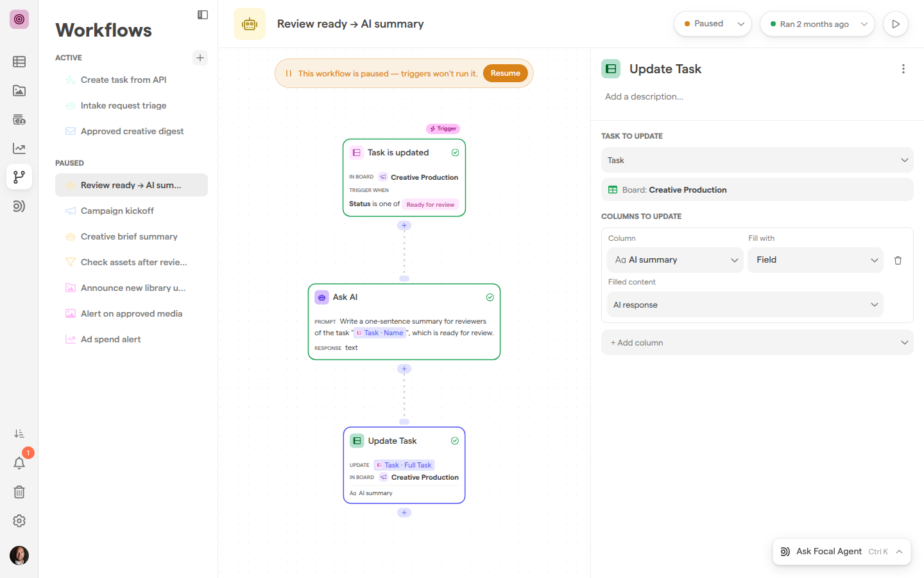Select the Update Task node on canvas
924x578 pixels.
point(404,466)
